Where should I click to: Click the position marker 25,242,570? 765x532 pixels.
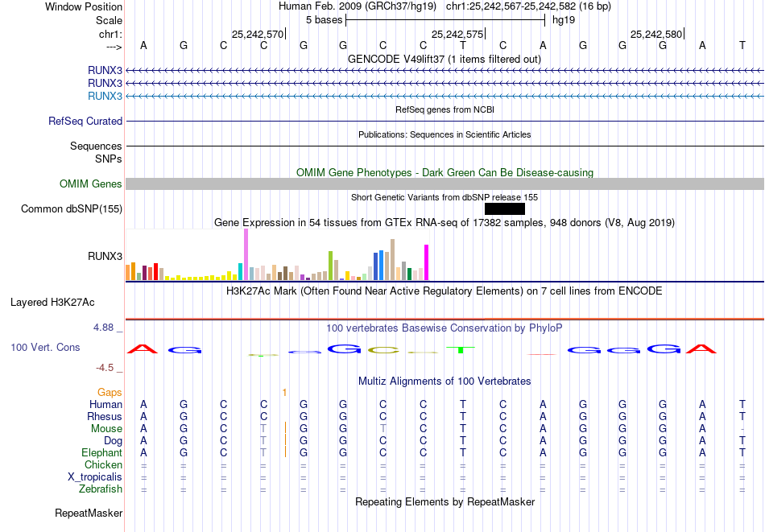258,34
